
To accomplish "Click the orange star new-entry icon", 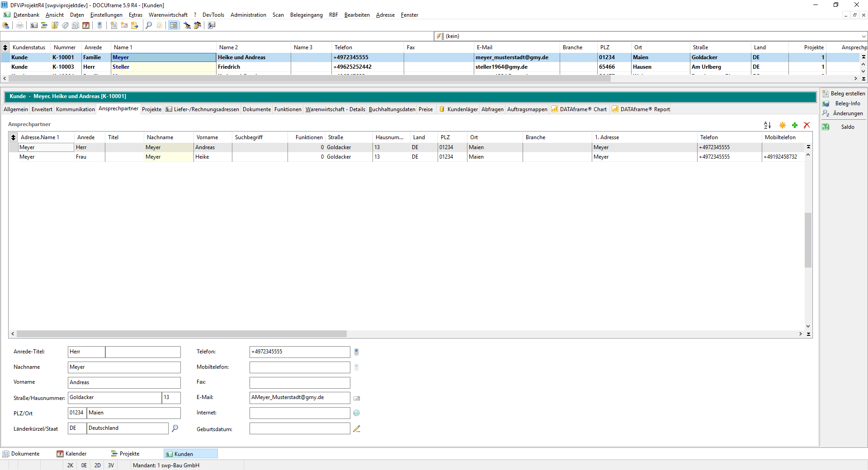I will (x=783, y=125).
